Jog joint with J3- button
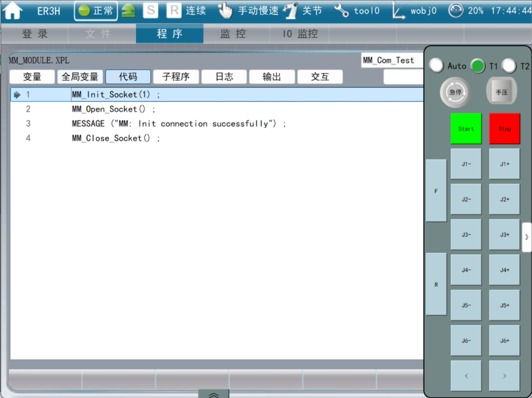The width and height of the screenshot is (532, 398). click(466, 235)
